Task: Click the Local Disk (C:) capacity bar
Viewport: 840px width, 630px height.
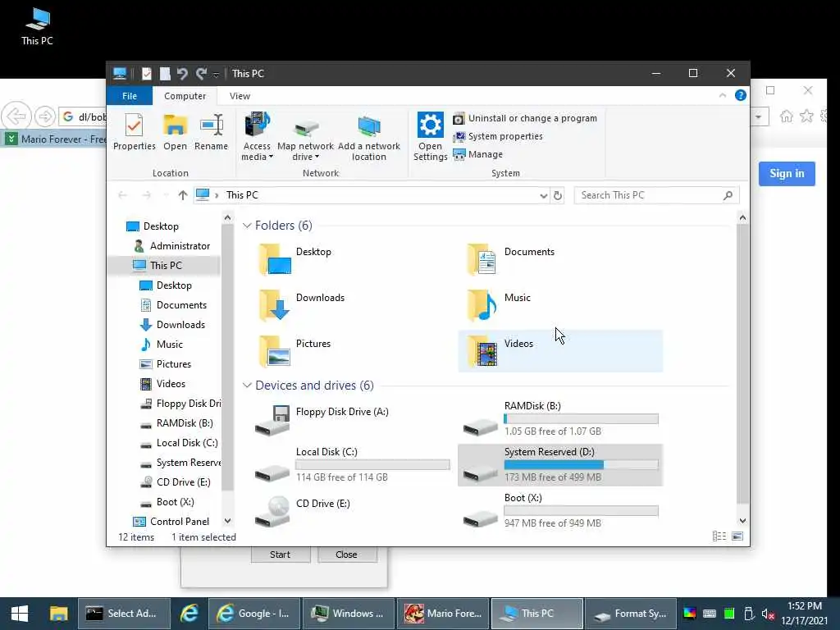Action: (x=373, y=464)
